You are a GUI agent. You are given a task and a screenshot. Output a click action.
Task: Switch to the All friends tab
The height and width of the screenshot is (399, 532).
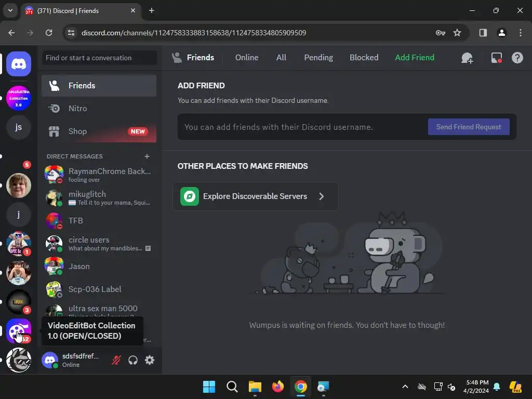[x=281, y=58]
